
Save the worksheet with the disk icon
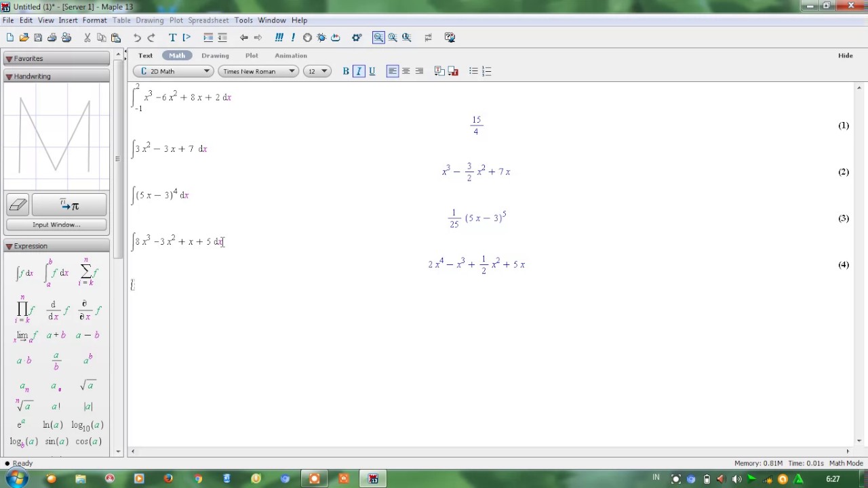tap(38, 37)
